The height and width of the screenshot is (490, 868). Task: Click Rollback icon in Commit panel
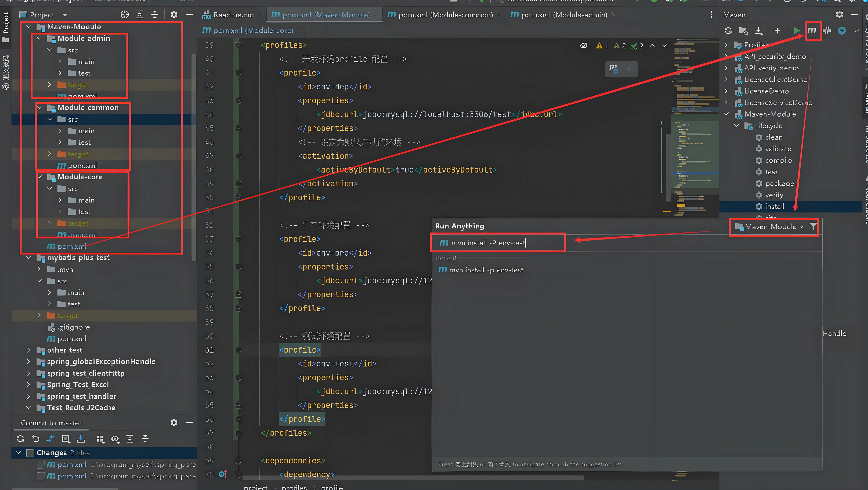[x=36, y=438]
